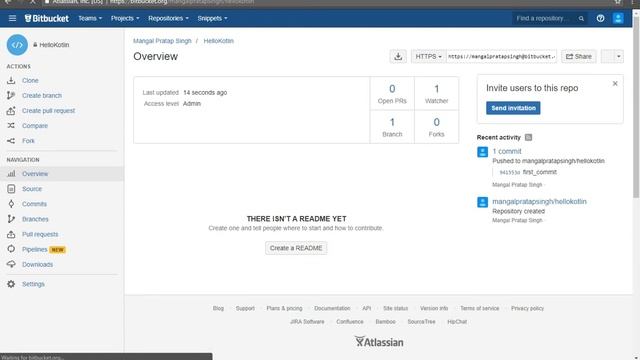Open the user avatar menu
Viewport: 640px width, 360px height.
(618, 18)
